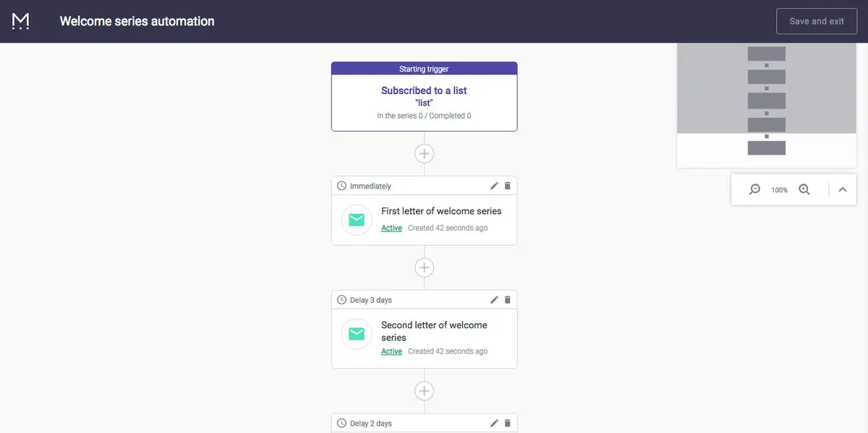This screenshot has width=868, height=433.
Task: Delete the Delay 3 days step
Action: [508, 300]
